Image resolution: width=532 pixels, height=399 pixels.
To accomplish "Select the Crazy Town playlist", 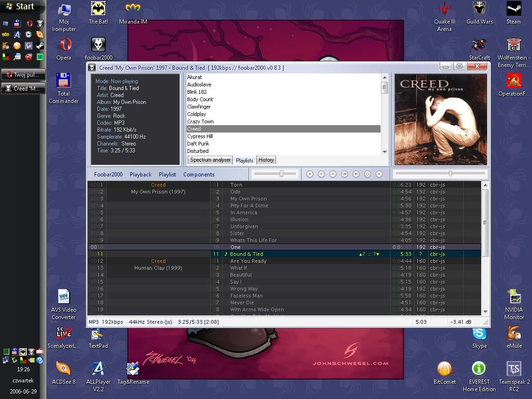I will click(x=283, y=121).
